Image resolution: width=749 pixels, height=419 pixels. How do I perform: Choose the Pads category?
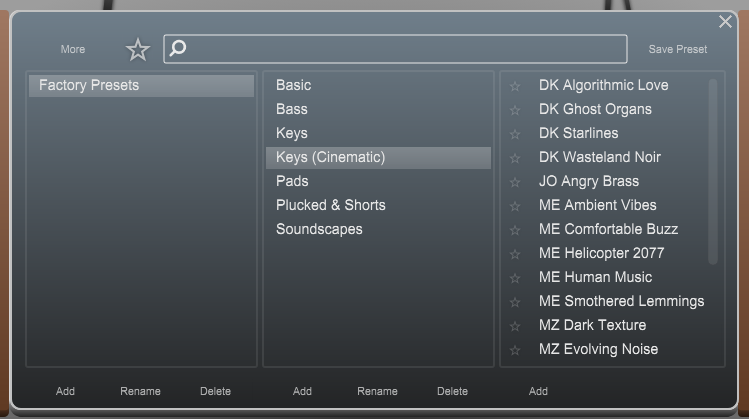tap(292, 181)
